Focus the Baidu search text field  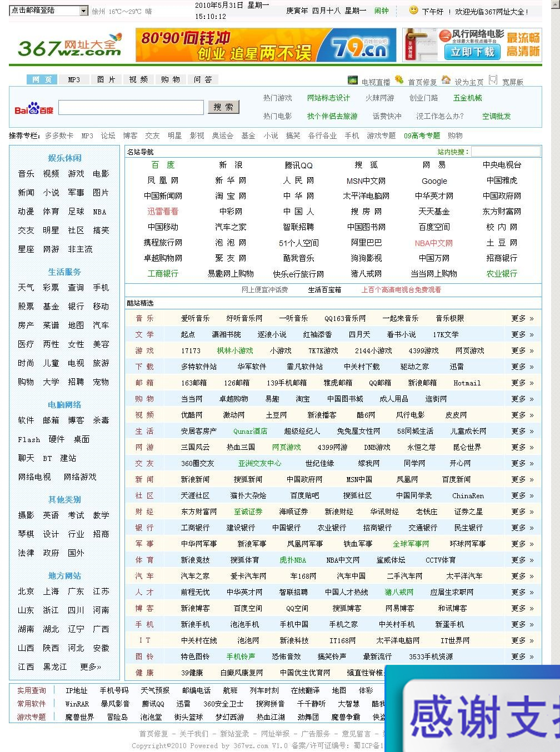[x=131, y=107]
